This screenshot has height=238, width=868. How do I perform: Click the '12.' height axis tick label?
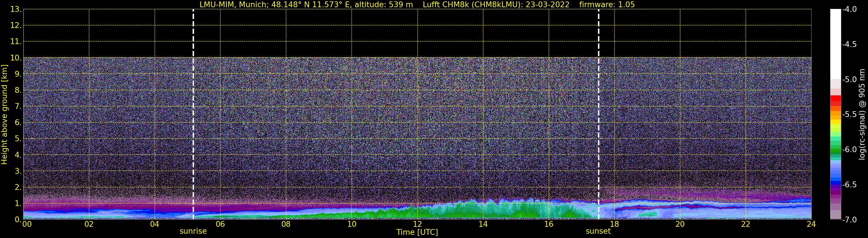point(16,26)
